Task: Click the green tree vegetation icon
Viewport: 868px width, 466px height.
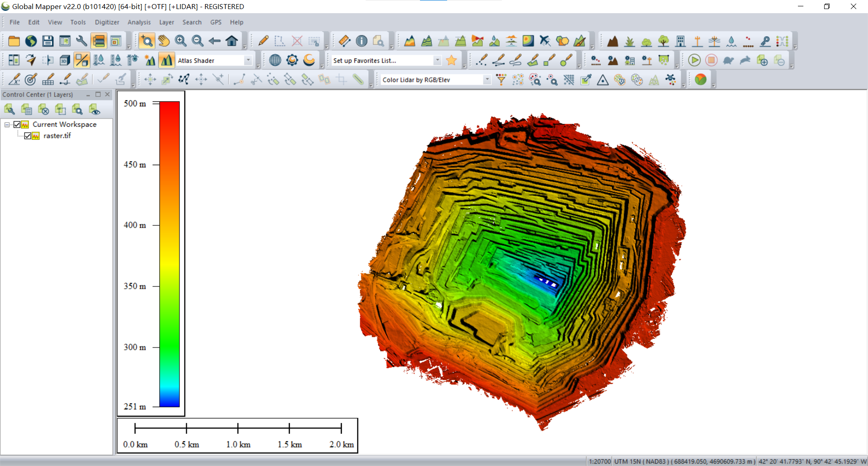Action: tap(663, 41)
